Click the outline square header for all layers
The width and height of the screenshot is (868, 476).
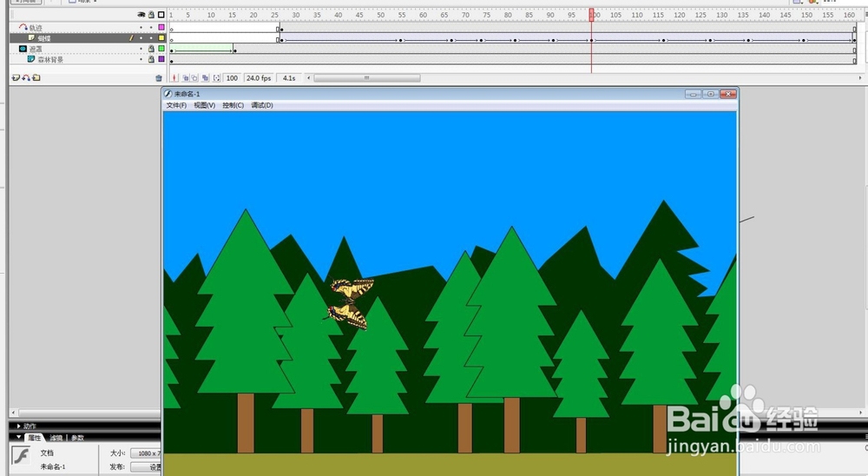click(161, 15)
